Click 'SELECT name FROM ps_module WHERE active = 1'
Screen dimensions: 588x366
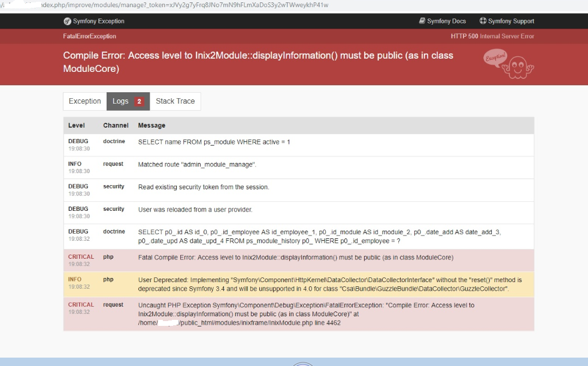[x=214, y=142]
